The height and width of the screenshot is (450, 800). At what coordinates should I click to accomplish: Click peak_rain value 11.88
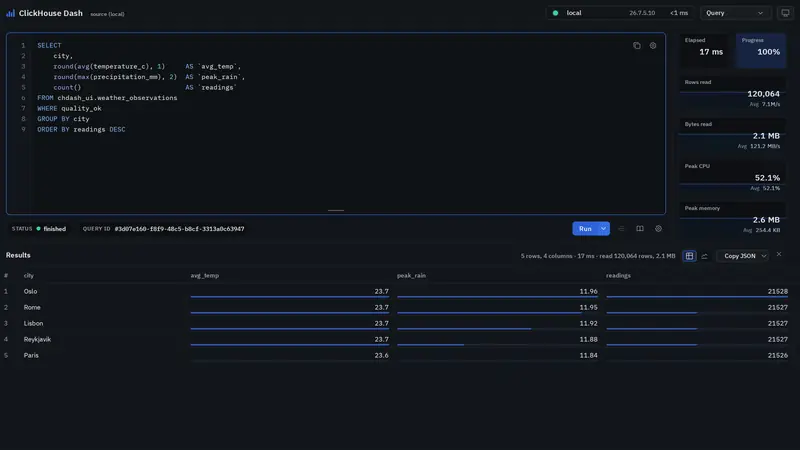click(588, 339)
